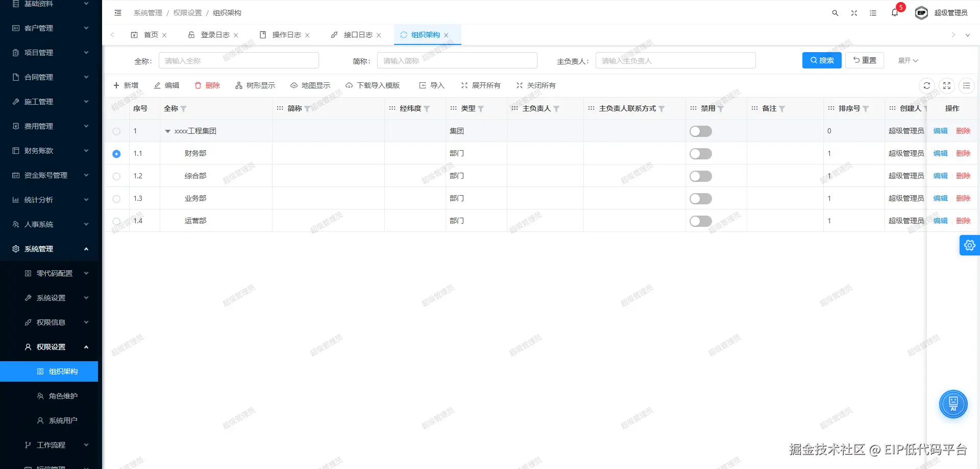
Task: Open the notification bell with badge 5
Action: pos(895,12)
